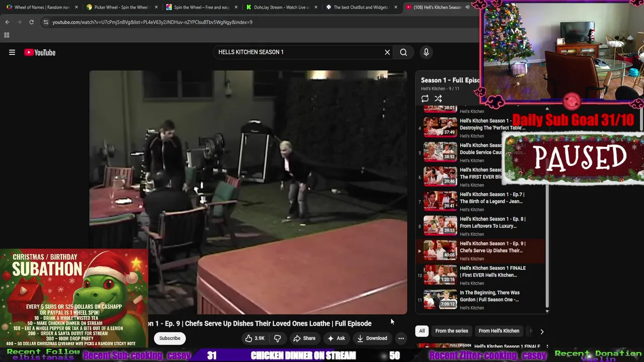
Task: Show next filter chips with arrow
Action: coord(542,331)
